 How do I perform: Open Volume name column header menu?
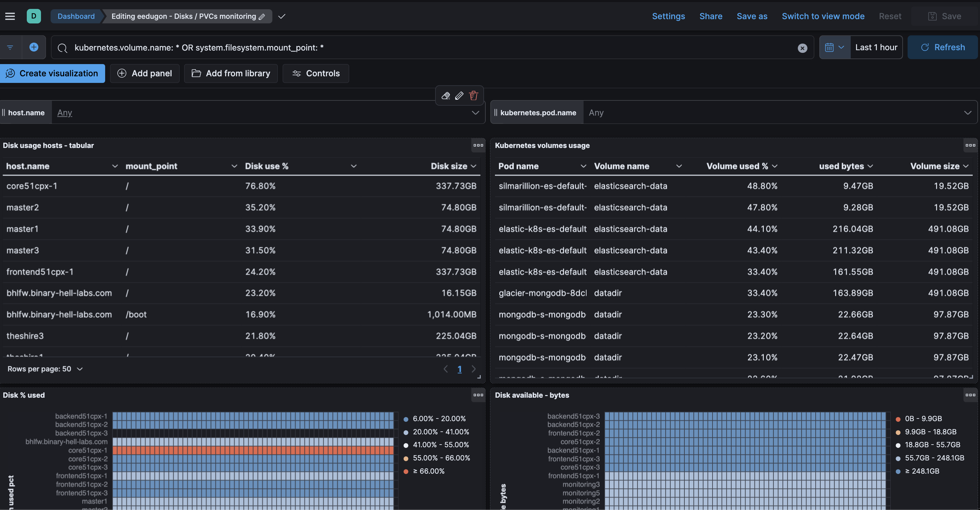[x=679, y=166]
